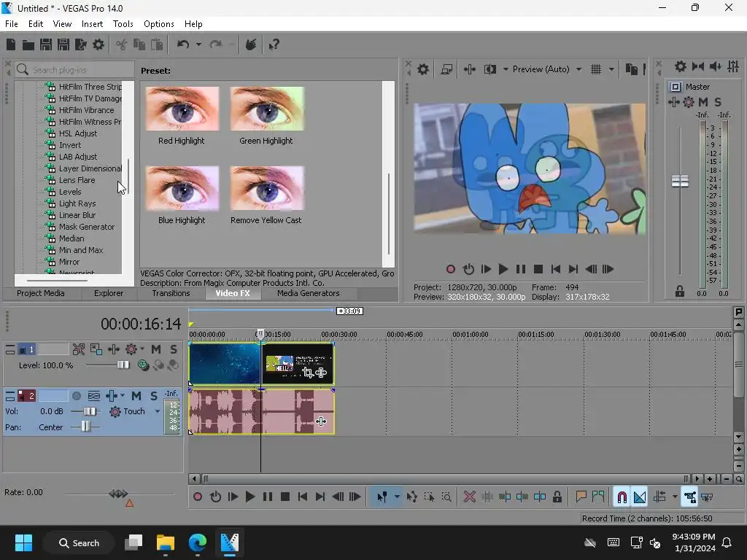This screenshot has width=747, height=560.
Task: Solo video track 1 with the S button
Action: point(174,349)
